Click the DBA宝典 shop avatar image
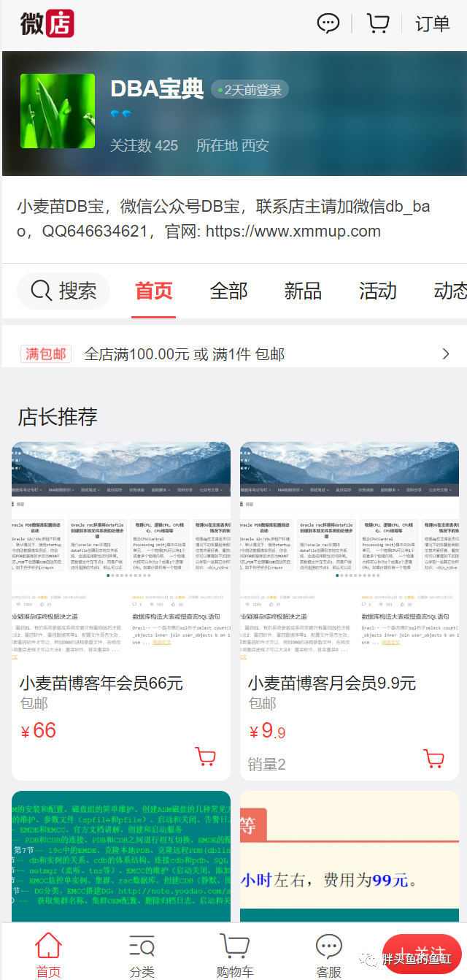 (58, 111)
